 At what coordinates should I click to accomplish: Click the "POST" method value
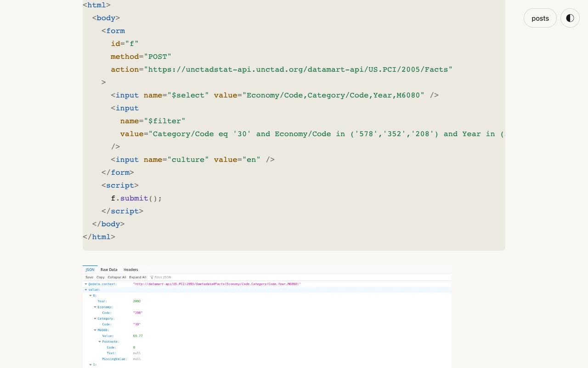158,57
